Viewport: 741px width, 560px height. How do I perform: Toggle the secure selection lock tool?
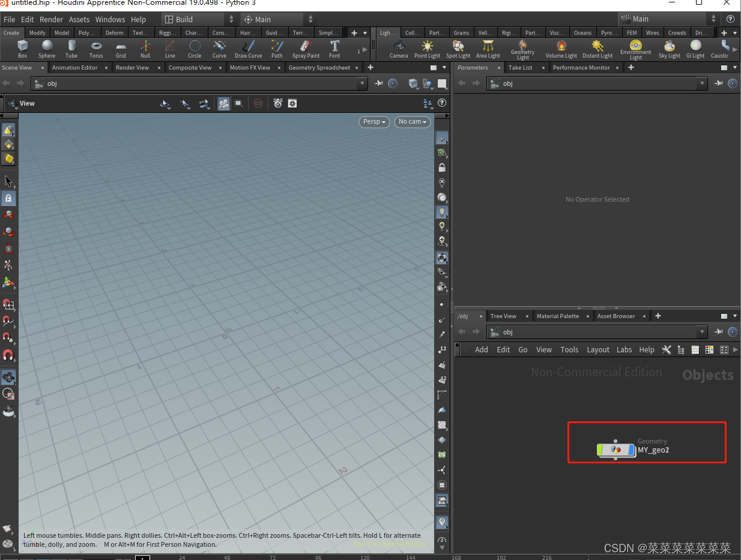[8, 197]
